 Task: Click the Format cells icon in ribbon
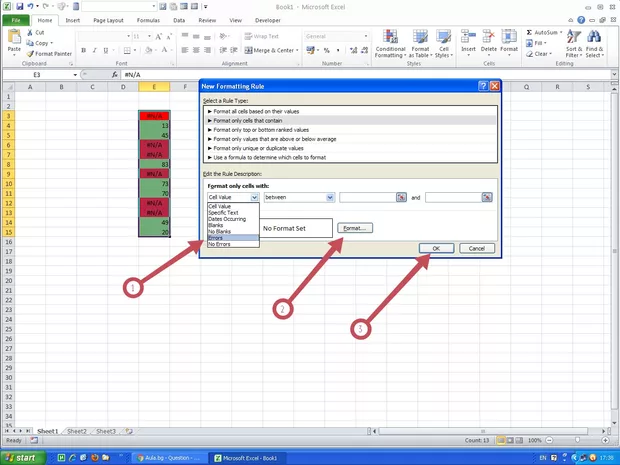tap(509, 37)
